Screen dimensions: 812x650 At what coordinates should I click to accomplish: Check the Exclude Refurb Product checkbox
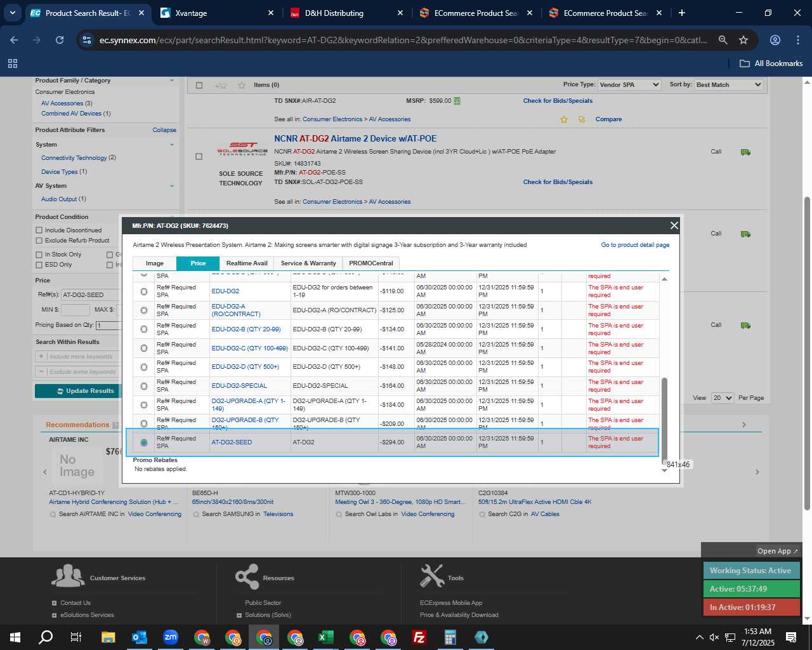(39, 241)
